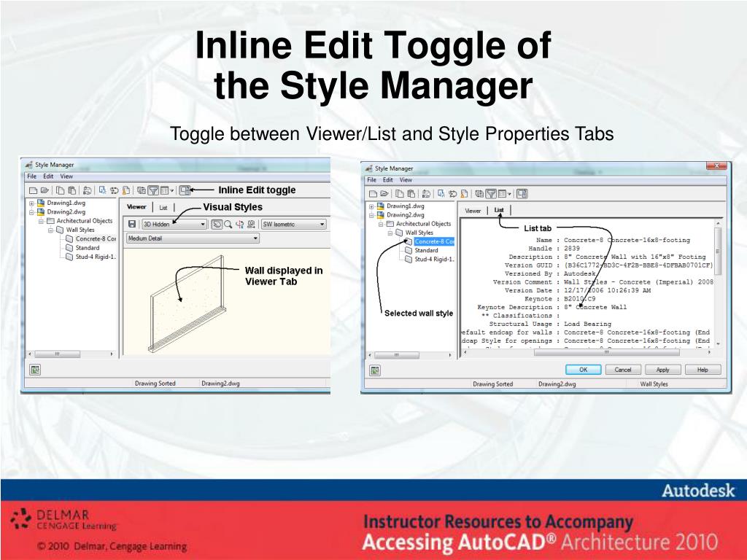Click bottom-left floating viewer icon in left window

point(35,370)
